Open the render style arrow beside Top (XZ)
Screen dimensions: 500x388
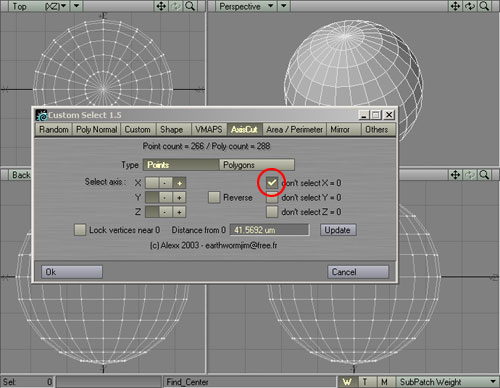pos(77,6)
